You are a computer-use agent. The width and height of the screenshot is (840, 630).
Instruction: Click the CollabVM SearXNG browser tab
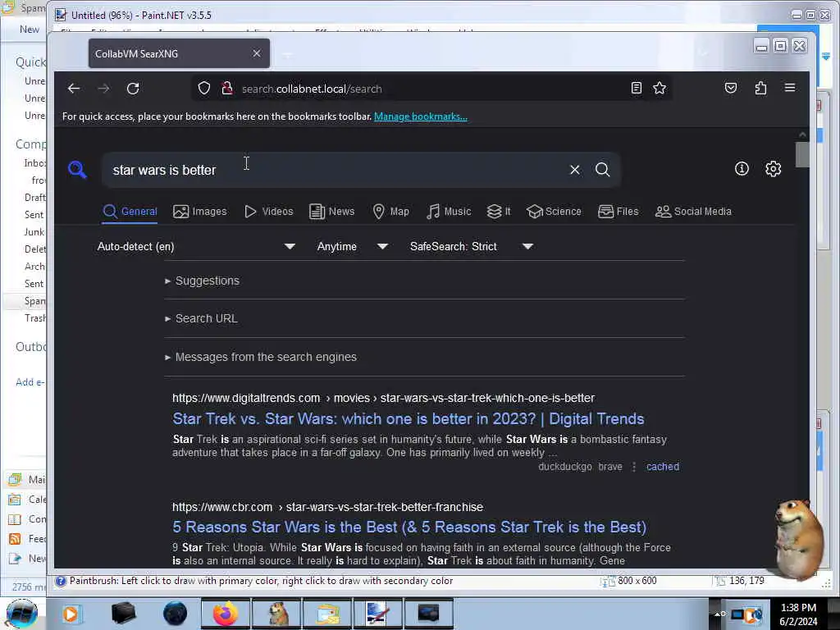click(179, 53)
